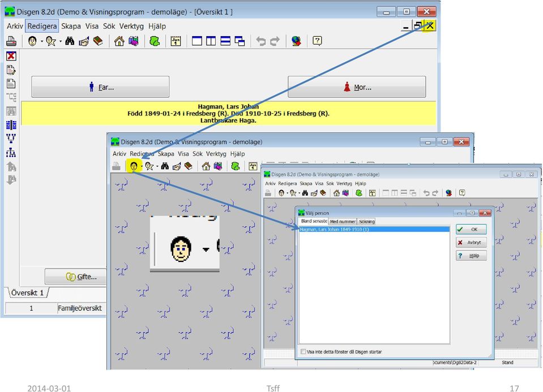Click the globe icon in window behind Välj person dialog

click(x=449, y=193)
